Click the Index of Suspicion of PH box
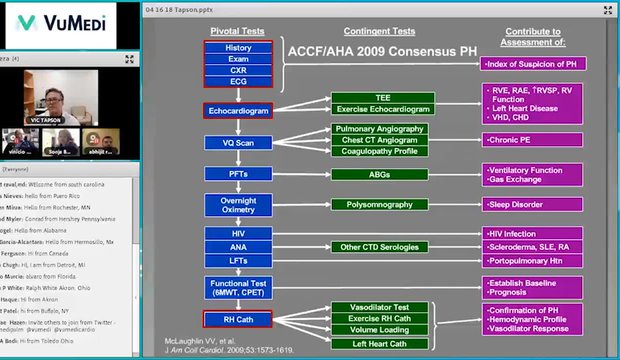The image size is (620, 360). tap(533, 64)
